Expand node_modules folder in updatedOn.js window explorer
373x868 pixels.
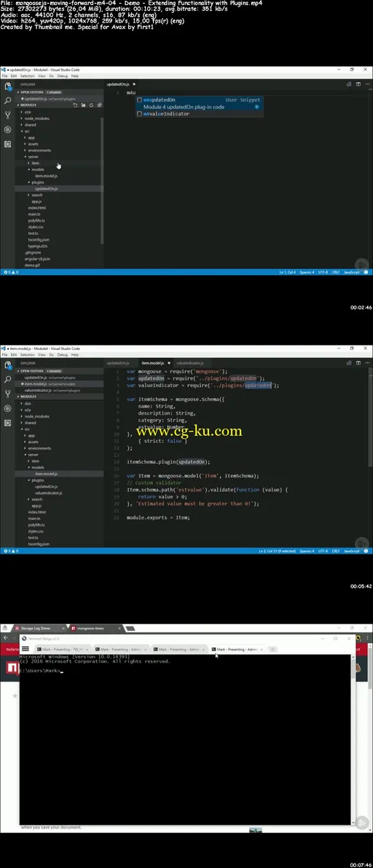coord(36,119)
